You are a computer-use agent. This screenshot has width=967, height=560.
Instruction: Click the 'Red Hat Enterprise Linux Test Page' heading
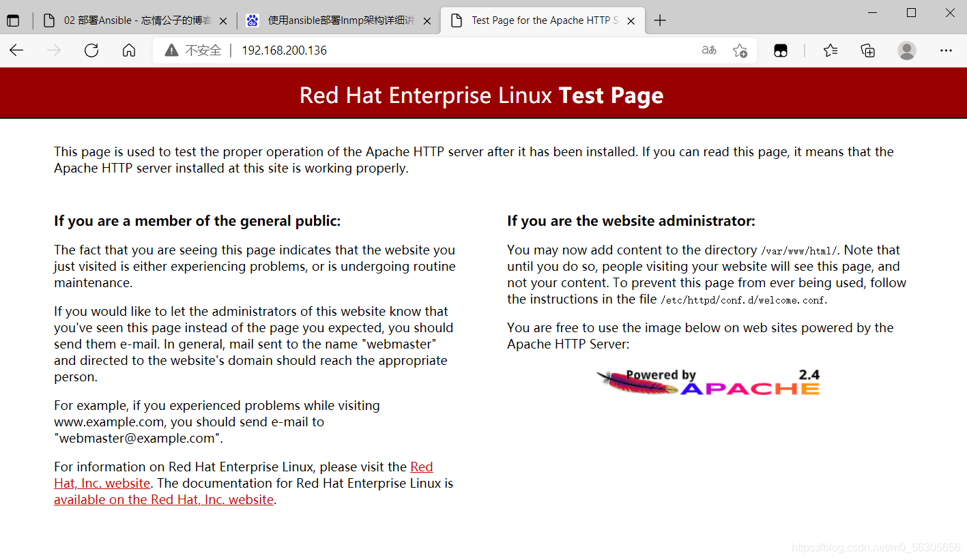(482, 95)
